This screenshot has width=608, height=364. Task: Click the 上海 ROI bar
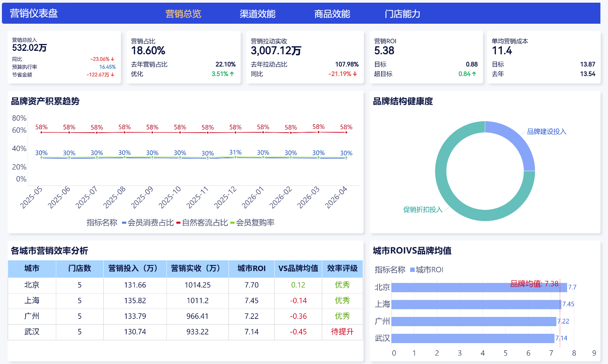[476, 304]
